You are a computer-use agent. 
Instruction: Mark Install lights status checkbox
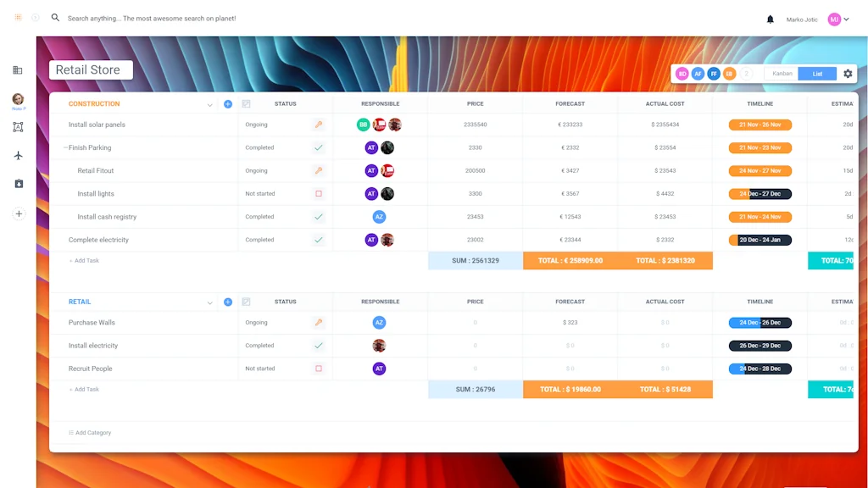(319, 193)
